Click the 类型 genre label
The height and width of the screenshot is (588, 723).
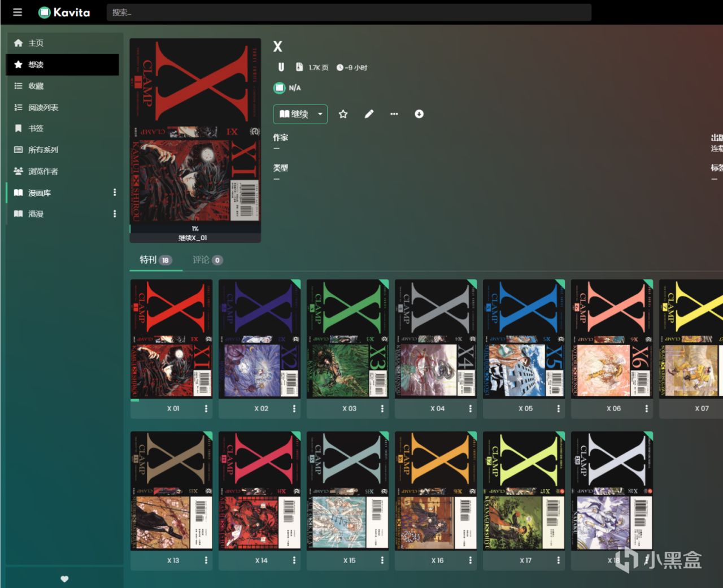click(x=281, y=168)
